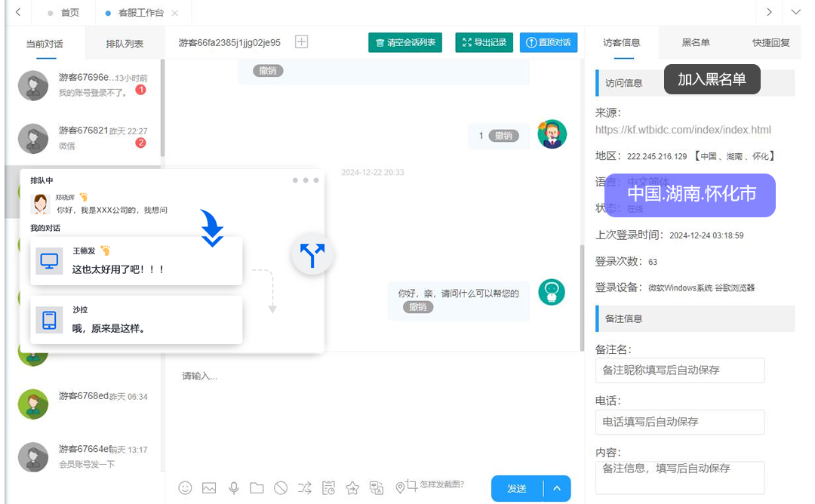Click 撤销 on the topmost message bubble
815x504 pixels.
pyautogui.click(x=268, y=71)
